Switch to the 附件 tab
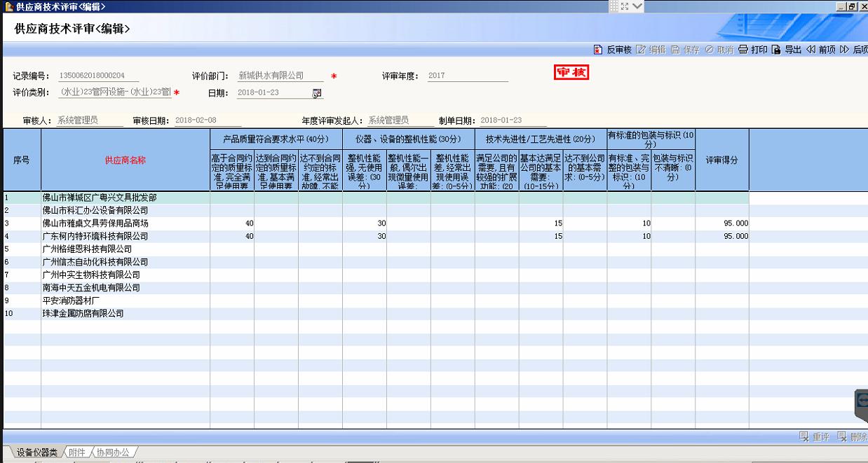 [x=77, y=452]
